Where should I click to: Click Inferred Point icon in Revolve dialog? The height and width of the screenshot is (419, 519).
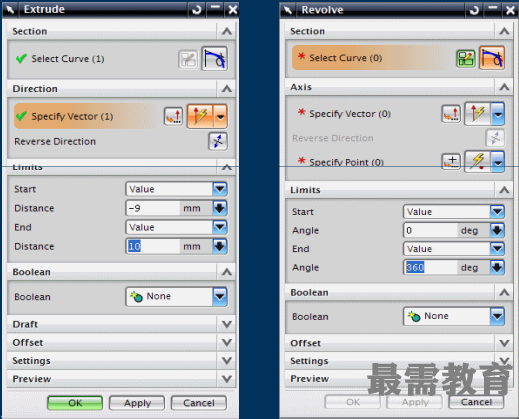coord(478,161)
